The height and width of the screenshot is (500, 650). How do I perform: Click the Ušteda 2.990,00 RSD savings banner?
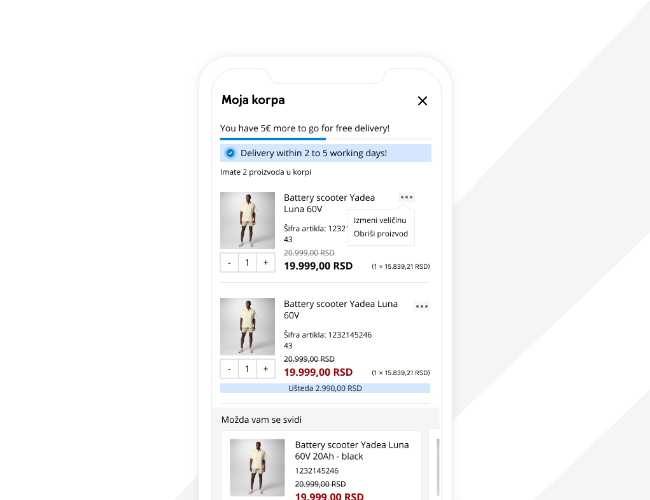click(x=325, y=388)
